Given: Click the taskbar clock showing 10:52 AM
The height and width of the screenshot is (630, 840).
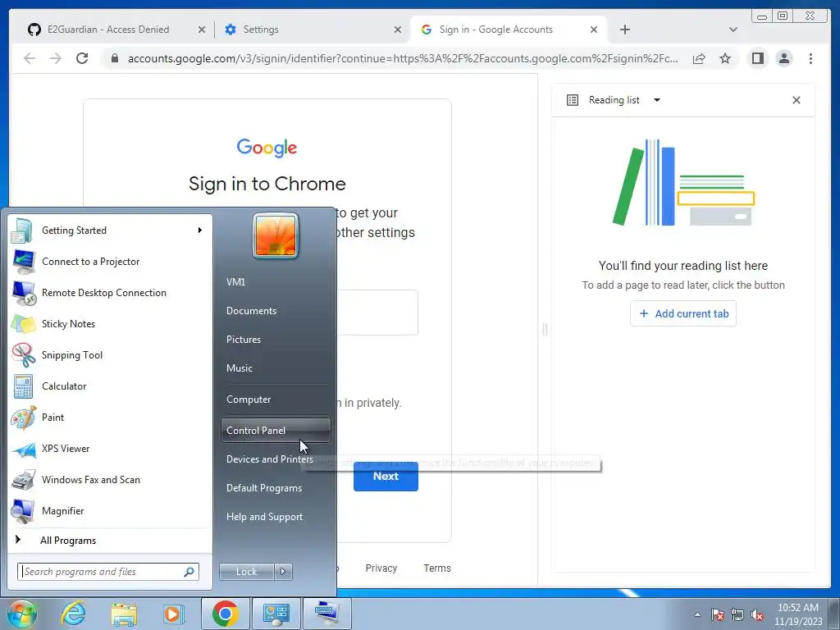Looking at the screenshot, I should 797,614.
